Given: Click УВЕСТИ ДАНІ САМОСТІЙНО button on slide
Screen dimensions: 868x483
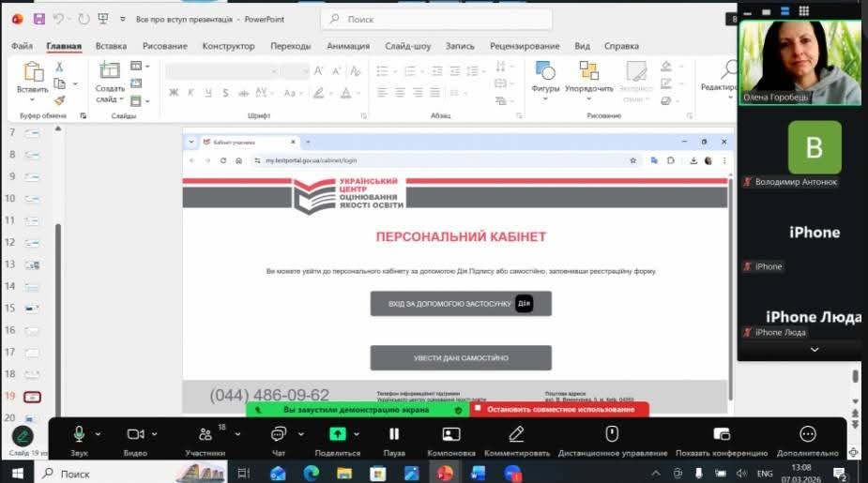Looking at the screenshot, I should [x=460, y=358].
